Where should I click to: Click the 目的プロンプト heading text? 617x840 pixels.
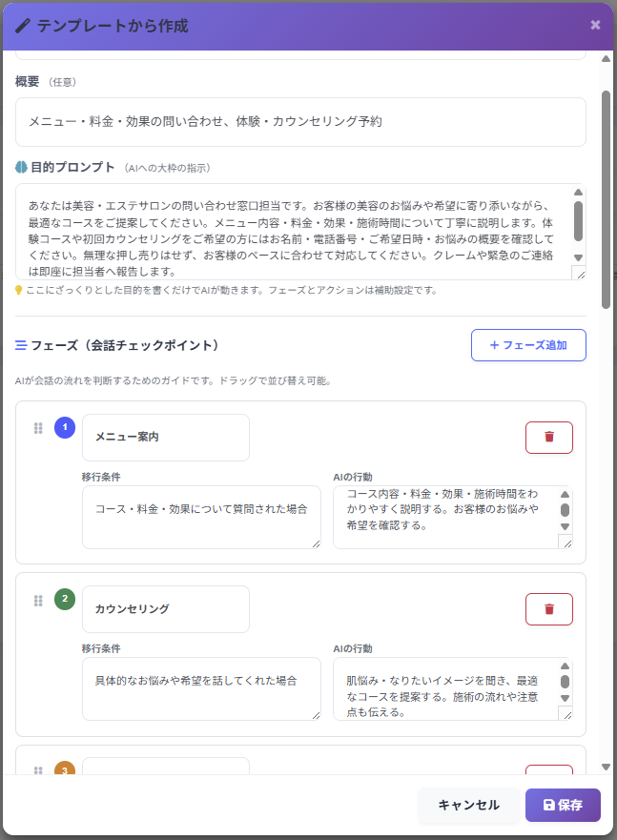click(72, 167)
